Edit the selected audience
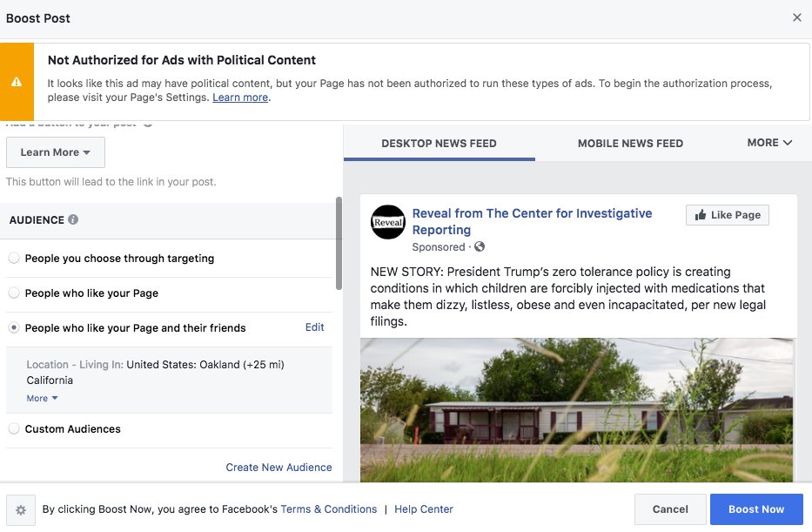812x532 pixels. coord(314,327)
